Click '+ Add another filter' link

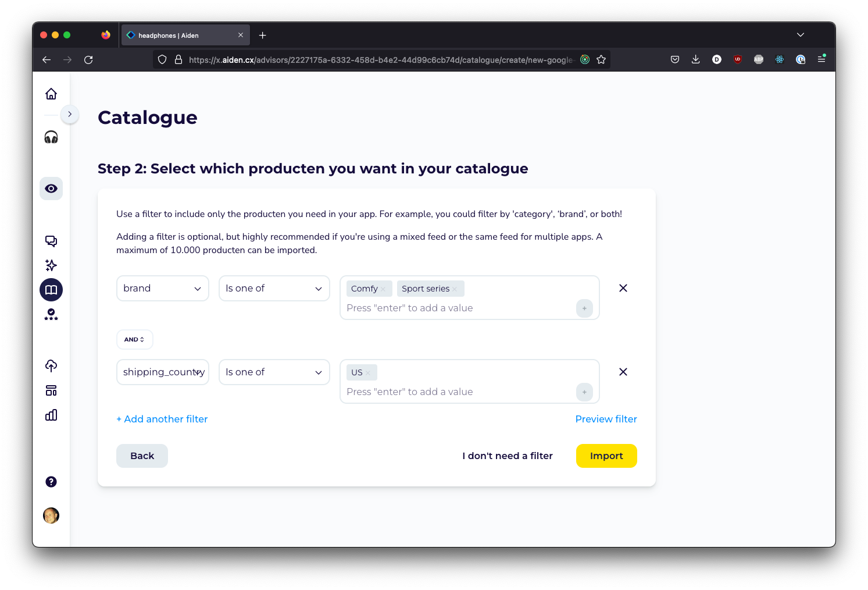click(x=162, y=419)
